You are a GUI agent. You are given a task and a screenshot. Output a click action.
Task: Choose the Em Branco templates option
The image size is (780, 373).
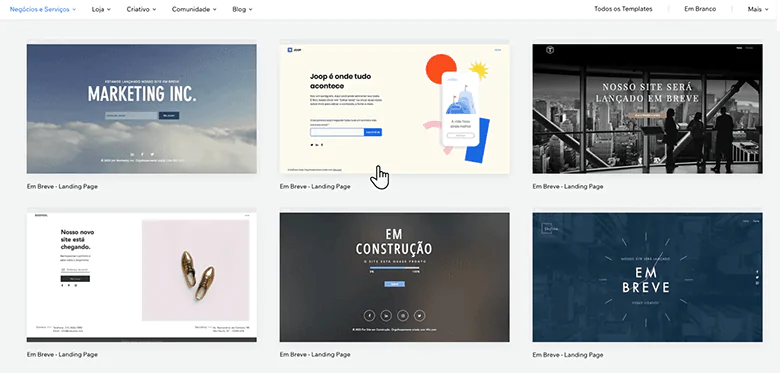pos(700,9)
